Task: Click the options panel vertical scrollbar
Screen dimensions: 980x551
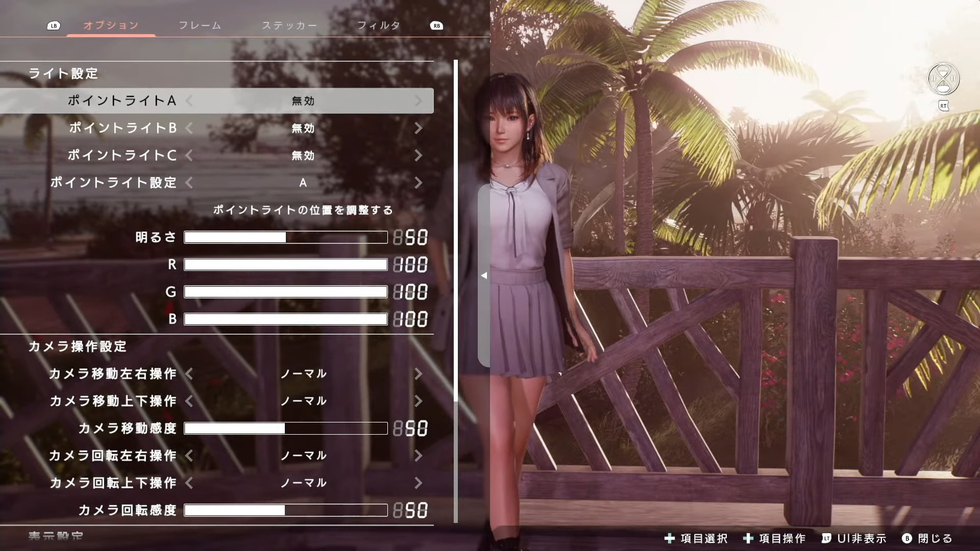Action: tap(456, 230)
